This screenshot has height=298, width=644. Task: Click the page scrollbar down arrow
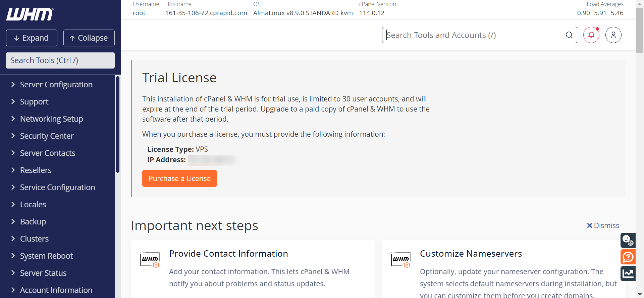click(640, 295)
